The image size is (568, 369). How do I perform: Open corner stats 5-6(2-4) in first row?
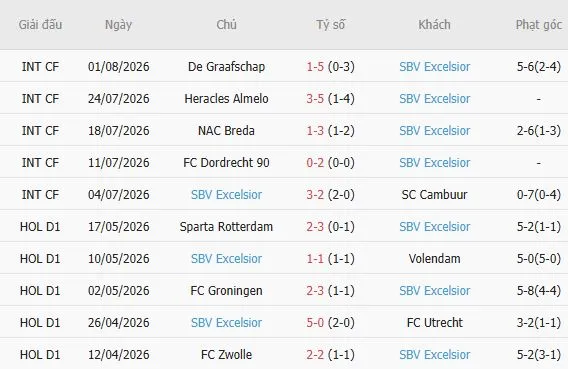pyautogui.click(x=539, y=67)
